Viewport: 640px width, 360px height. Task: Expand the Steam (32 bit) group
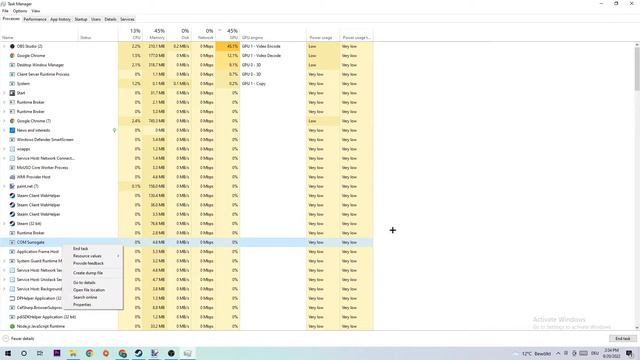coord(4,224)
